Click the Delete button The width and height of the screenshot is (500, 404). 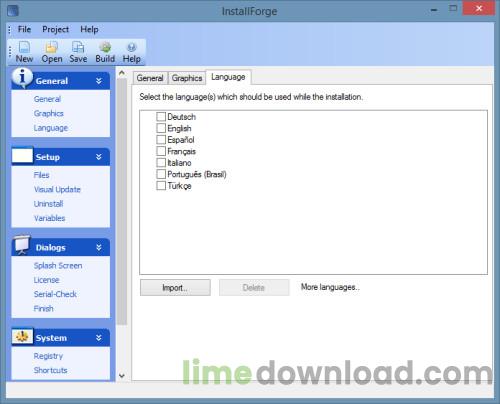(254, 288)
